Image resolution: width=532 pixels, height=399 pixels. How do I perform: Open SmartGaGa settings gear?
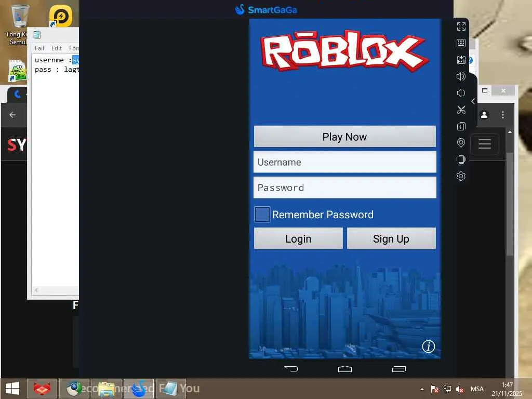461,176
